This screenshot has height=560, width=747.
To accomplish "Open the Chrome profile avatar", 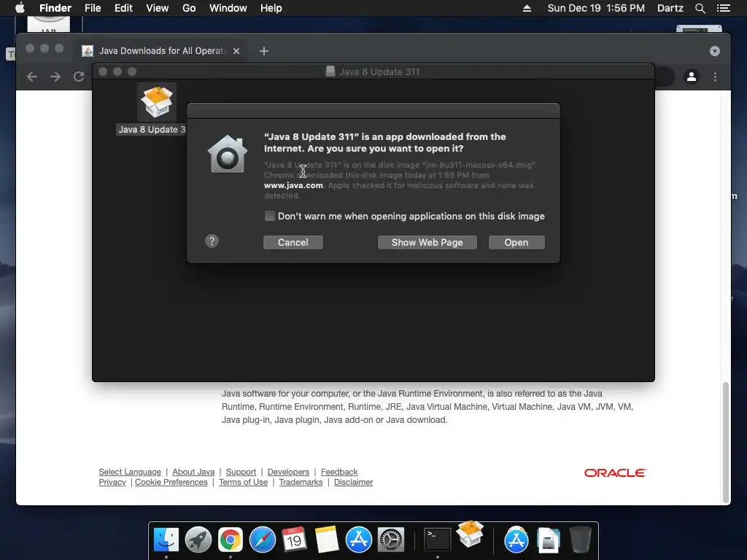I will click(x=692, y=76).
